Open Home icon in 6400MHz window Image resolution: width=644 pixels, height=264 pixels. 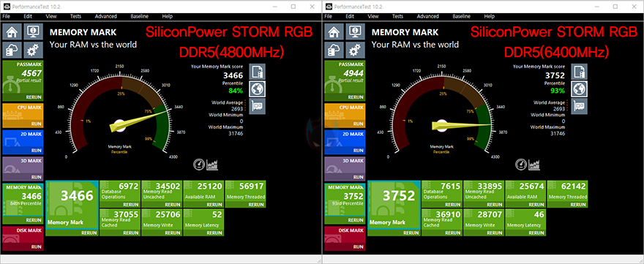(334, 31)
